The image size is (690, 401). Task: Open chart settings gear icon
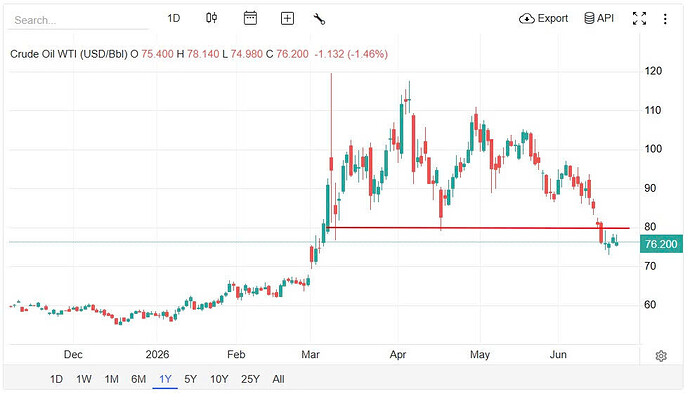[x=661, y=356]
